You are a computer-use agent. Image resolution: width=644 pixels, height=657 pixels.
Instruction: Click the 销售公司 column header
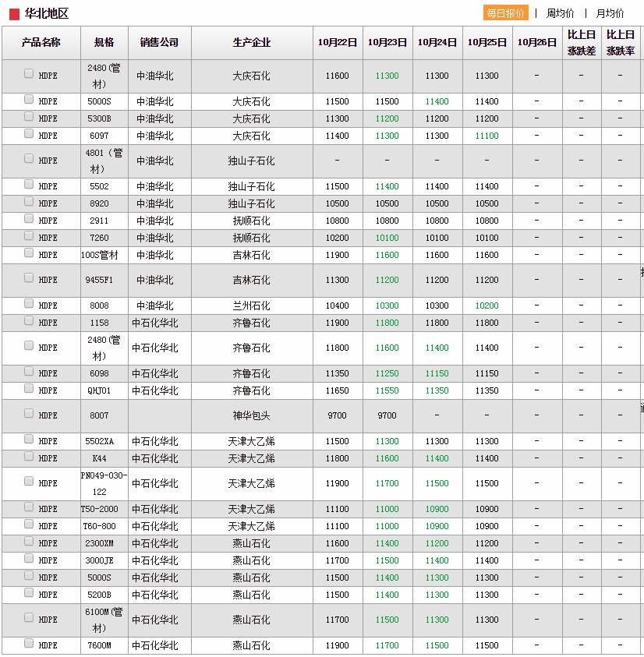pos(159,42)
